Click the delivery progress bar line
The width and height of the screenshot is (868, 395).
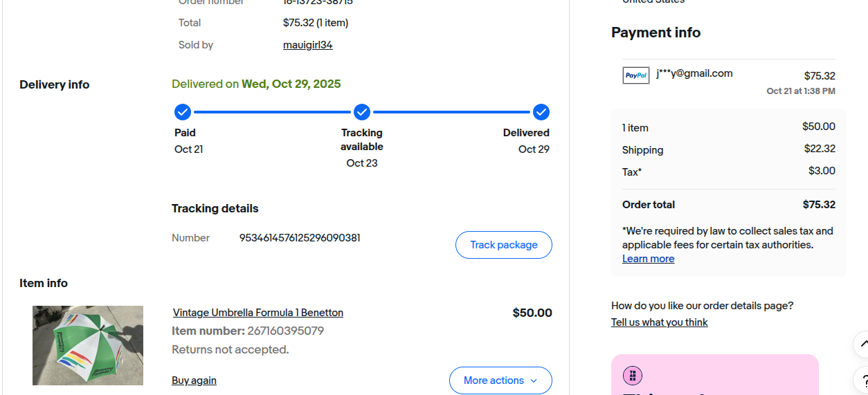pos(272,112)
